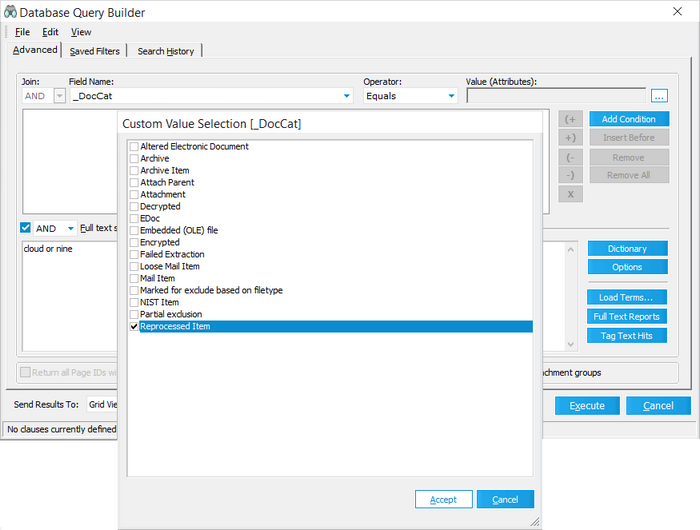
Task: Add an opening parenthesis with the (+ button
Action: 570,119
